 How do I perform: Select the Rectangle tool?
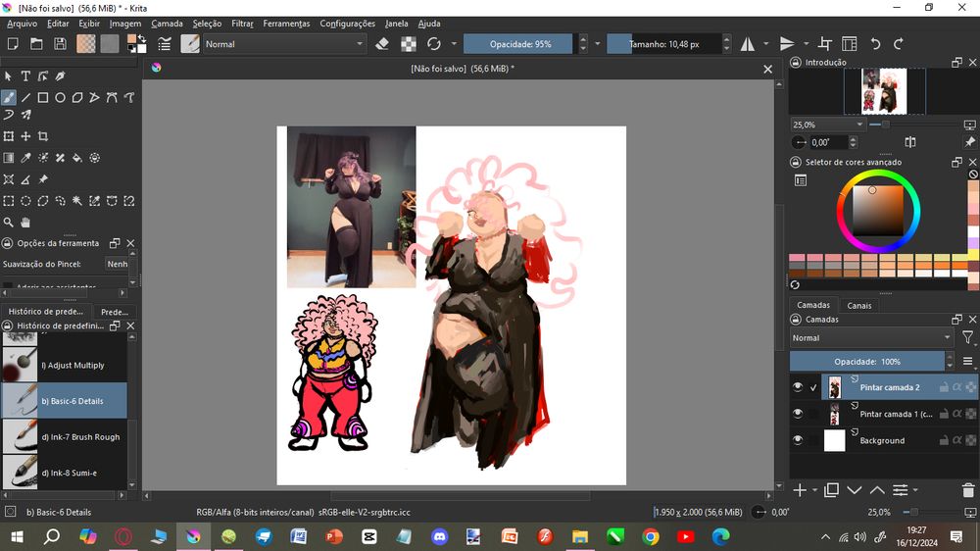coord(43,98)
